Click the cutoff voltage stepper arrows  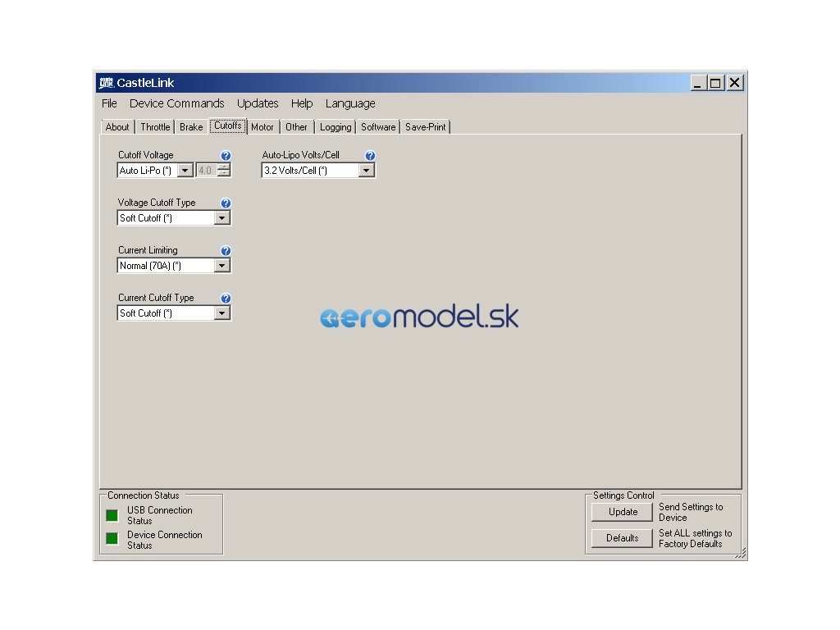click(x=224, y=171)
